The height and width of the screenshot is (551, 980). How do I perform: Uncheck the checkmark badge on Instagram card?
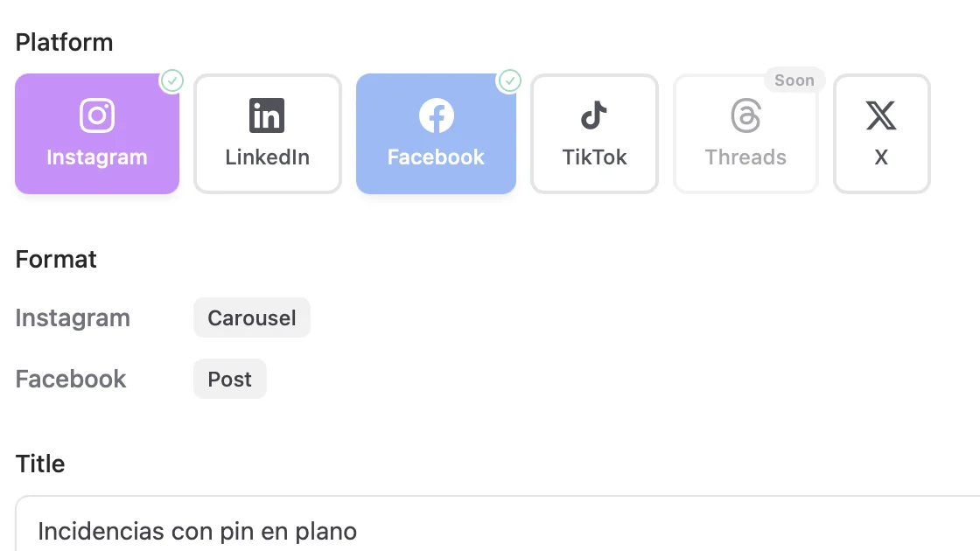171,80
